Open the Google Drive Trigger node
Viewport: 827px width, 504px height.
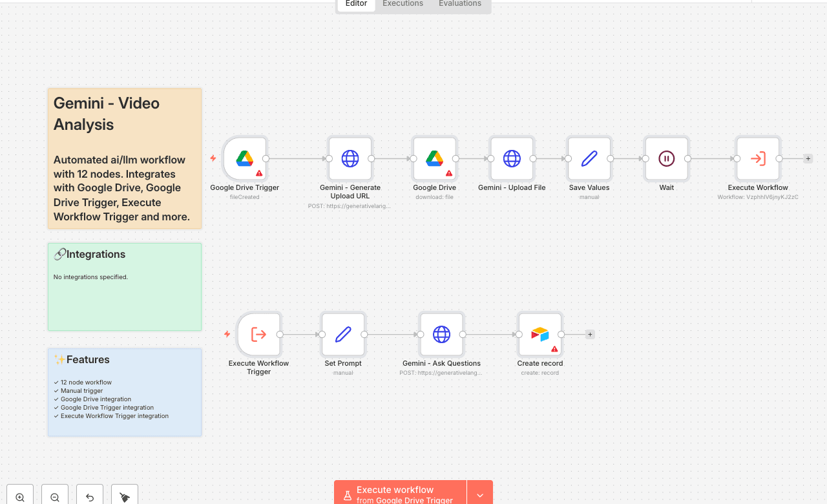pos(245,158)
